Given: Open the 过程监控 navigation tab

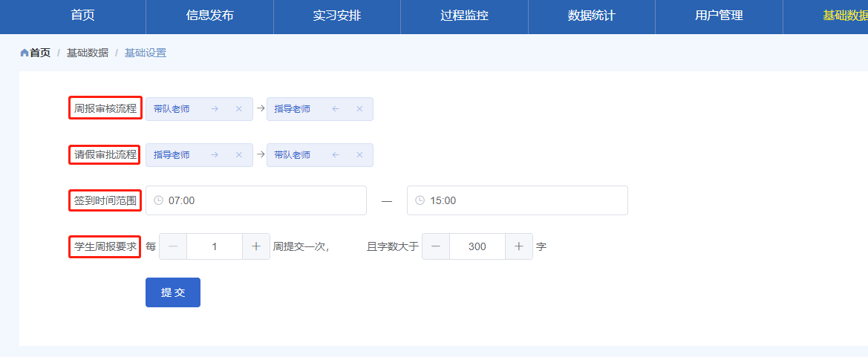Looking at the screenshot, I should click(465, 16).
